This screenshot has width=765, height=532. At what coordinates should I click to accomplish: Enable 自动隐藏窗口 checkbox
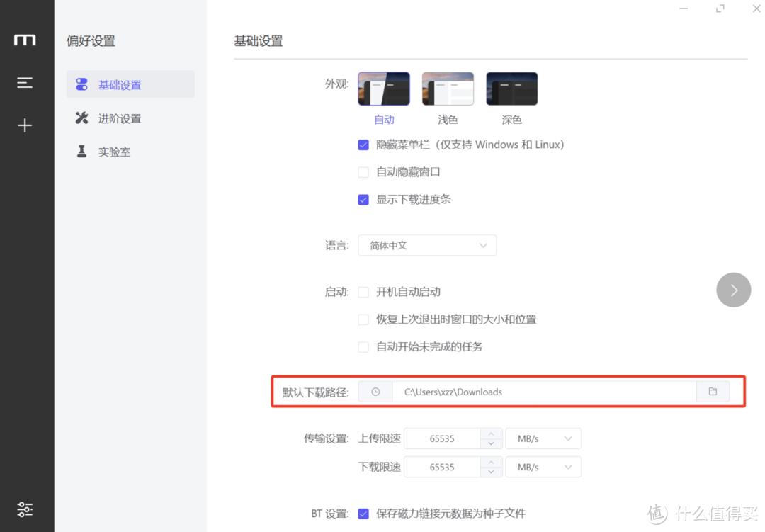(x=363, y=172)
